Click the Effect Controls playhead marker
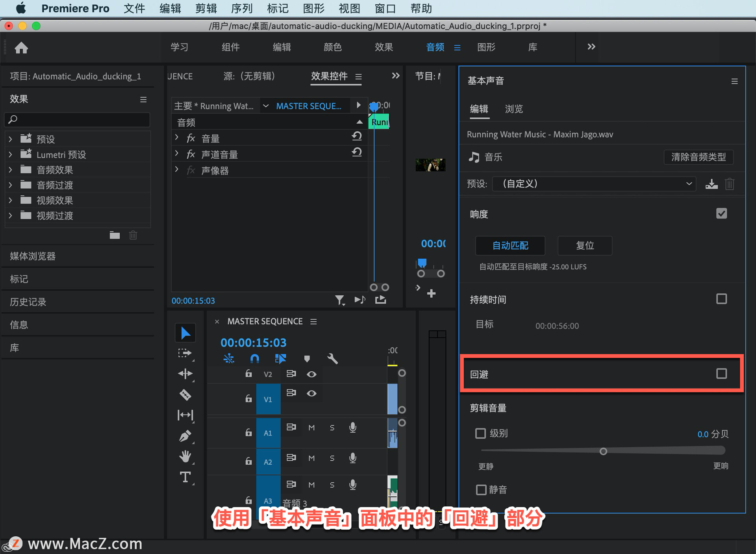The height and width of the screenshot is (554, 756). [x=374, y=107]
